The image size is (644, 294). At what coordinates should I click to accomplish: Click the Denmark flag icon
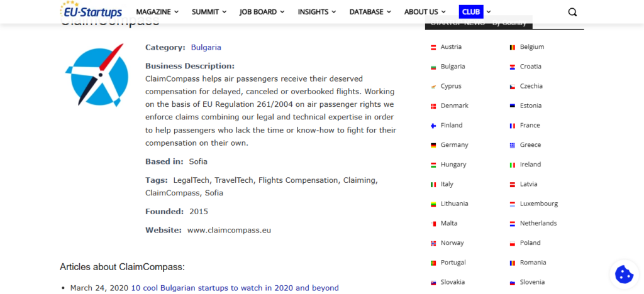point(433,106)
